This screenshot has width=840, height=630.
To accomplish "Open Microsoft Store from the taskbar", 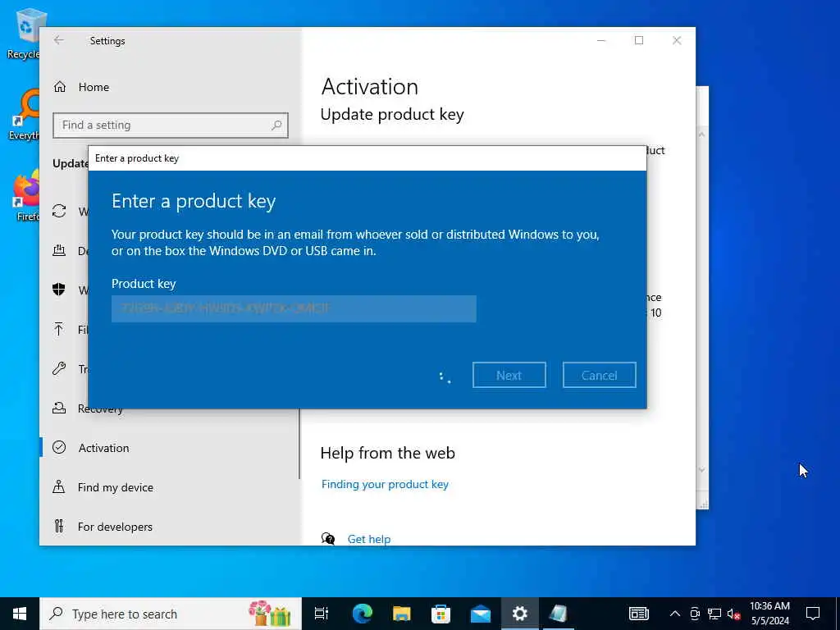I will click(x=441, y=614).
